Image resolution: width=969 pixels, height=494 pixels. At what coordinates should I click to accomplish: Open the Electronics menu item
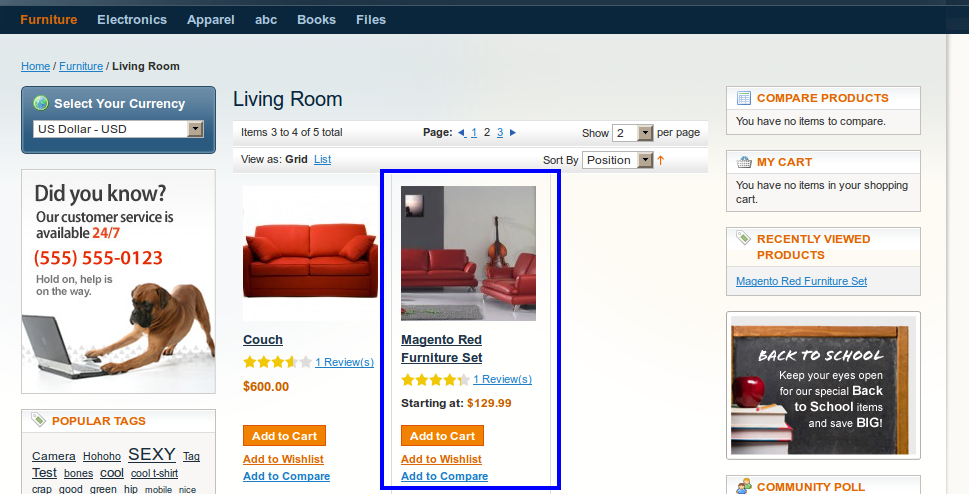coord(132,20)
